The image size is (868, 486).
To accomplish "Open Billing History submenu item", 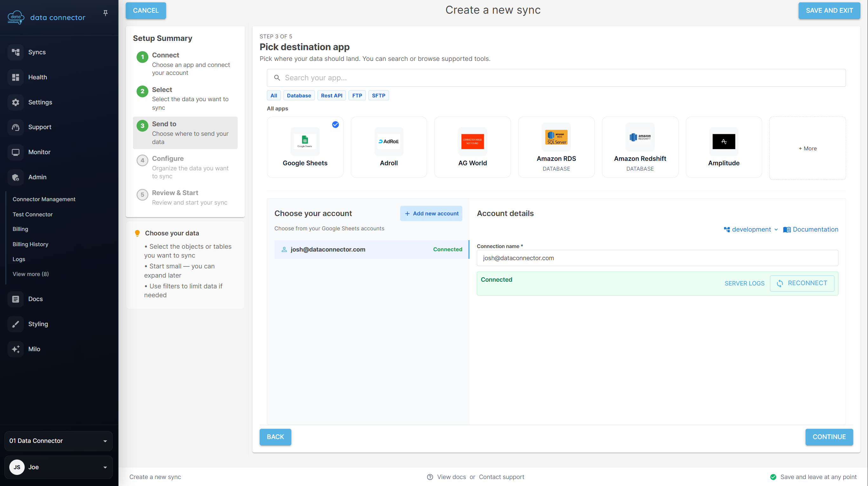I will [x=30, y=244].
